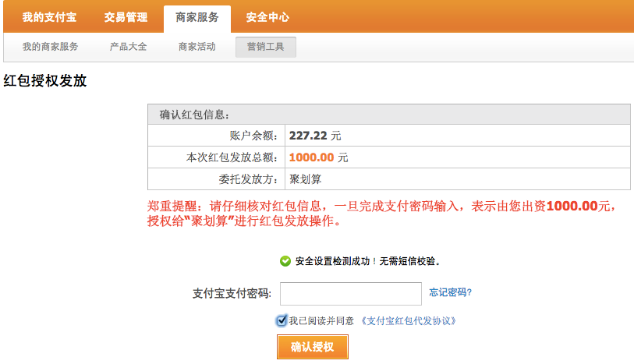Open 我的商家服务 sub-menu item

tap(50, 47)
